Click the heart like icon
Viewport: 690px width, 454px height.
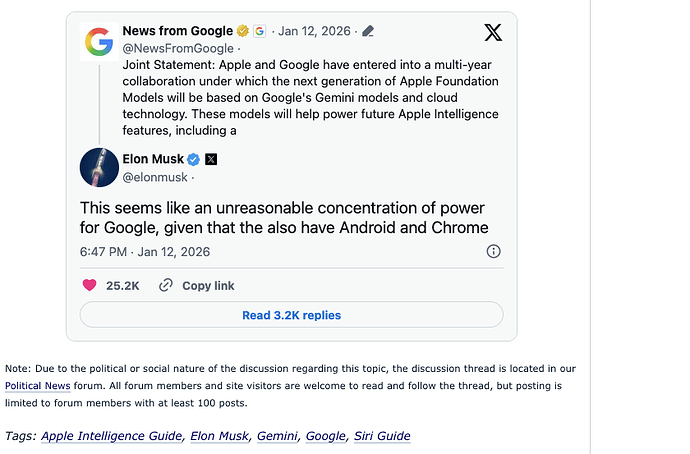pos(89,285)
